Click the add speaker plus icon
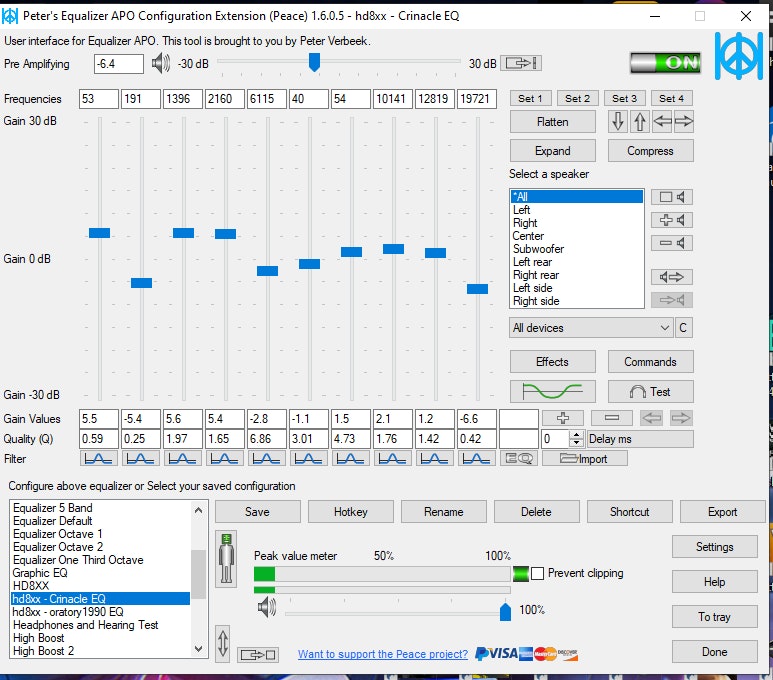773x680 pixels. point(671,220)
